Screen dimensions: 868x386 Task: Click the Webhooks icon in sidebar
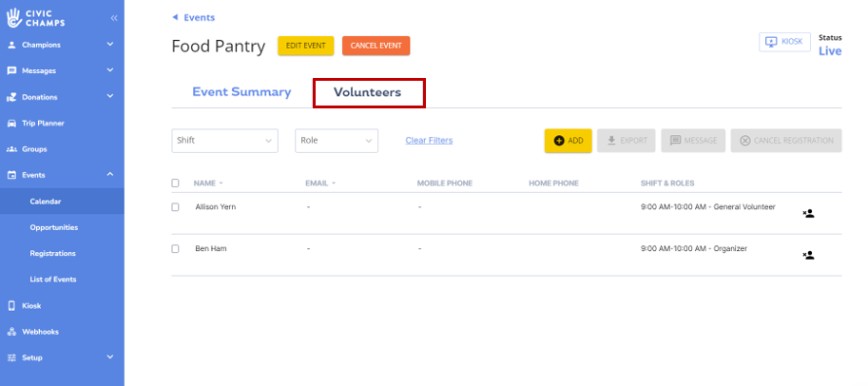click(x=11, y=332)
